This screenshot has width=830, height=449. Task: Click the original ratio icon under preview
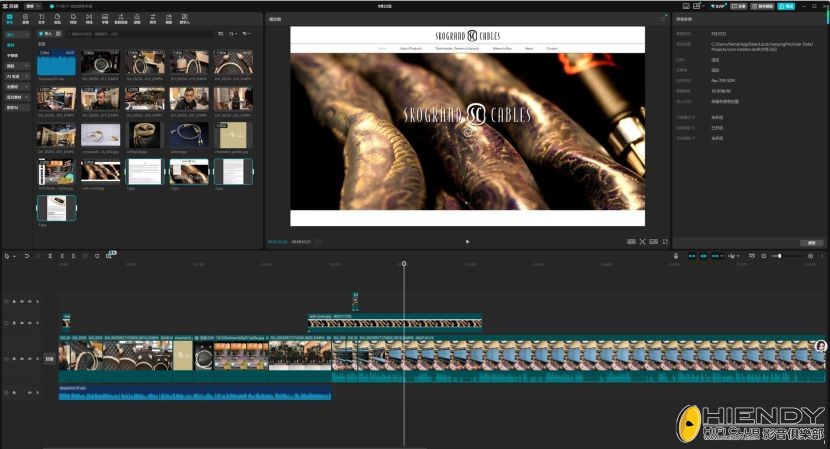coord(654,242)
